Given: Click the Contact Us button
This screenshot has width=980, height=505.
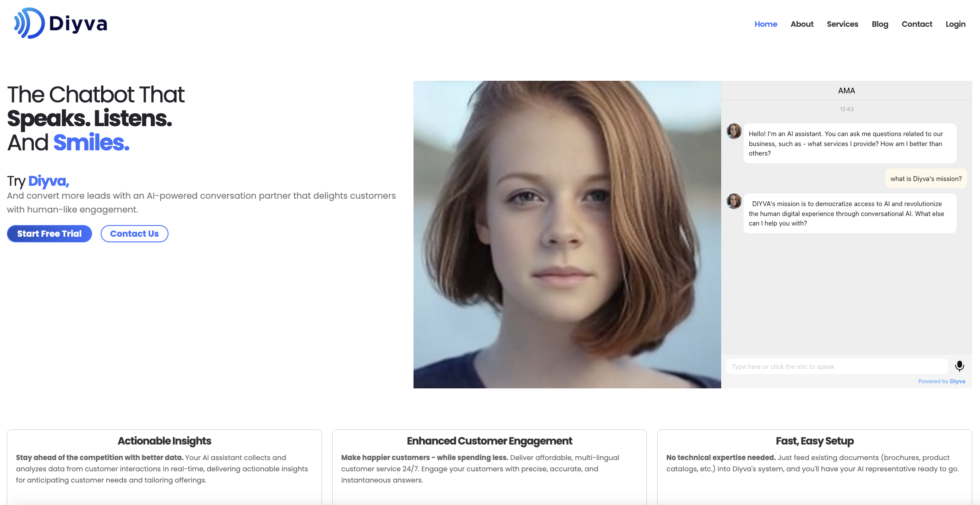Looking at the screenshot, I should point(134,234).
